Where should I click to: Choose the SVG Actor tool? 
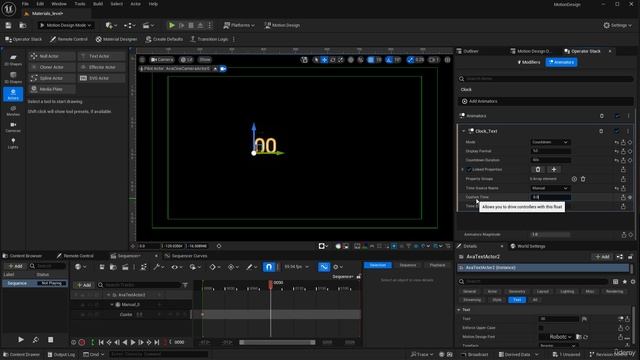101,78
